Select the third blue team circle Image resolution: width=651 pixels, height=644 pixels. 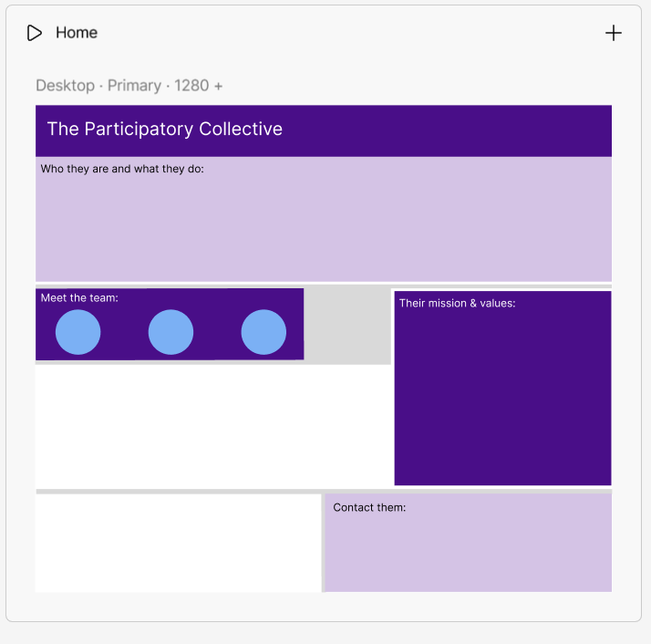pos(263,332)
